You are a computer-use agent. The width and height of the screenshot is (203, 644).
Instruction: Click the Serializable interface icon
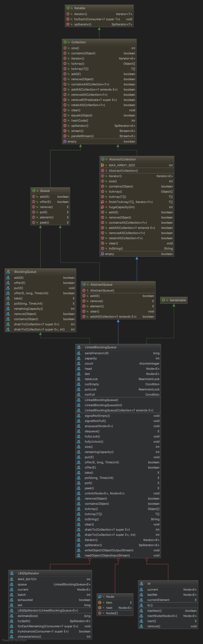[x=163, y=300]
